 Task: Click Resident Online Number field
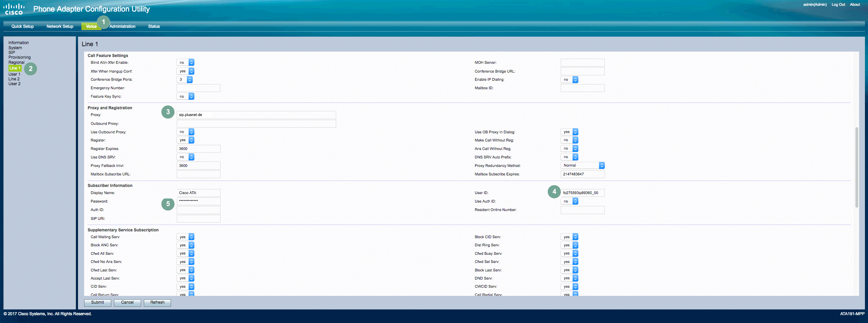[582, 210]
